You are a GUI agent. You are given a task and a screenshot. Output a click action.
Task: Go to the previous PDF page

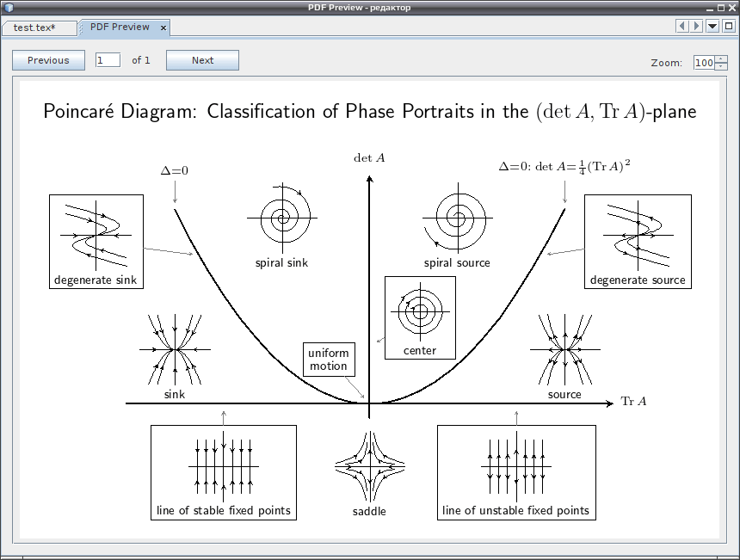pyautogui.click(x=48, y=60)
